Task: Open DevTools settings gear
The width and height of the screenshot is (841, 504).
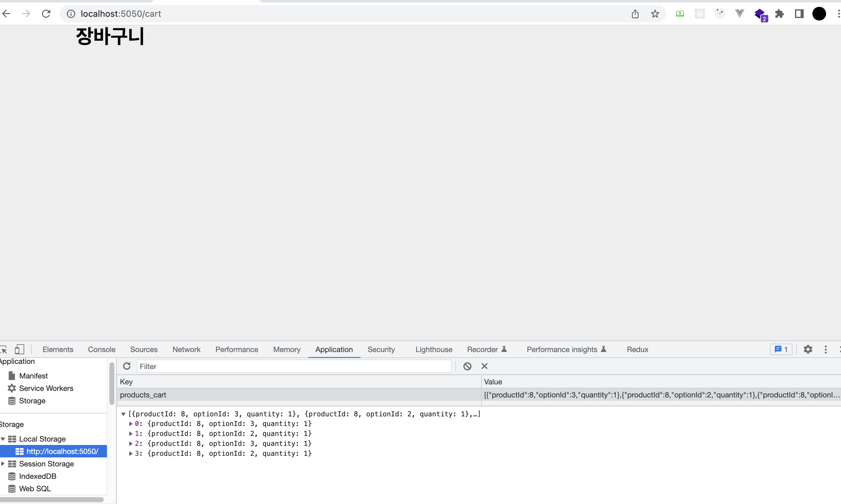Action: 808,349
